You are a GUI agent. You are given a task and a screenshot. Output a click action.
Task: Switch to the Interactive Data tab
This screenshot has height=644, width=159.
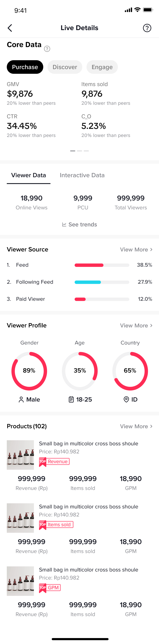coord(82,175)
